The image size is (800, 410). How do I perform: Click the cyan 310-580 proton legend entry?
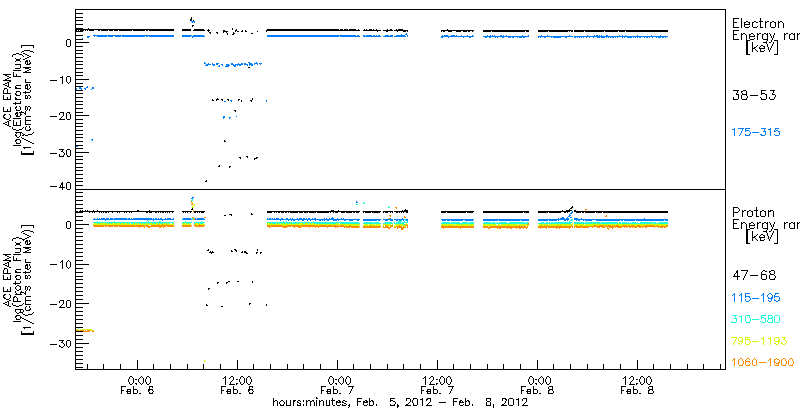pos(756,320)
